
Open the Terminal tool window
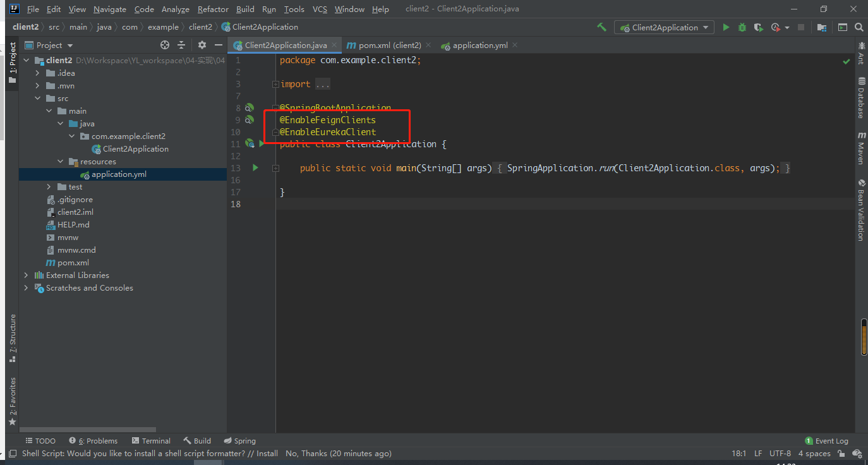coord(151,441)
